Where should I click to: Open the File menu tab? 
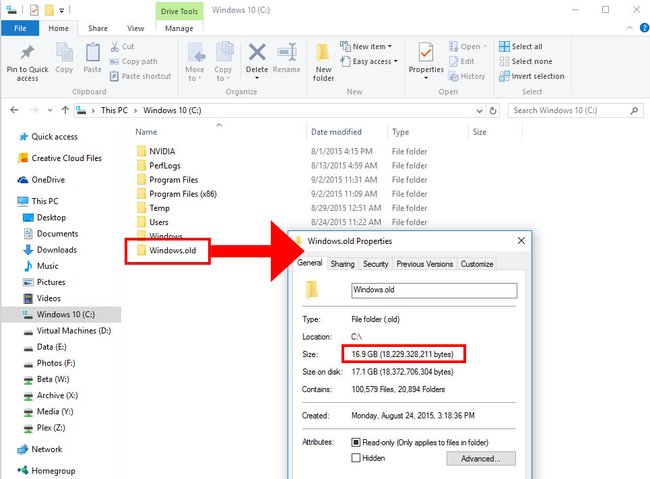[x=20, y=28]
